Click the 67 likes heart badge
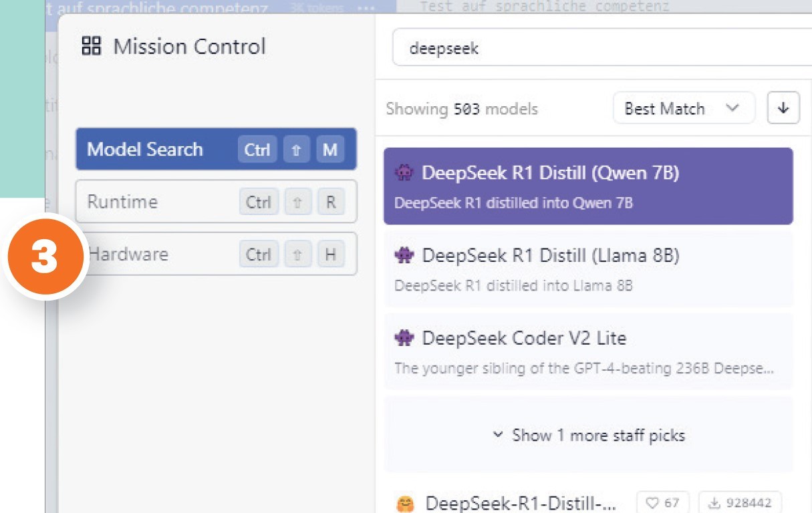This screenshot has height=513, width=812. click(x=662, y=503)
